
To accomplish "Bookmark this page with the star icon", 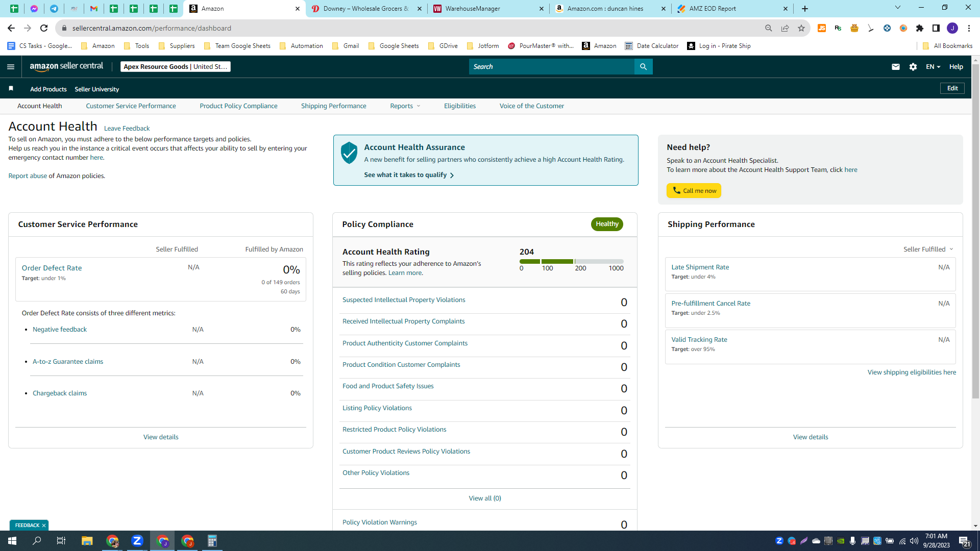I will pyautogui.click(x=801, y=28).
